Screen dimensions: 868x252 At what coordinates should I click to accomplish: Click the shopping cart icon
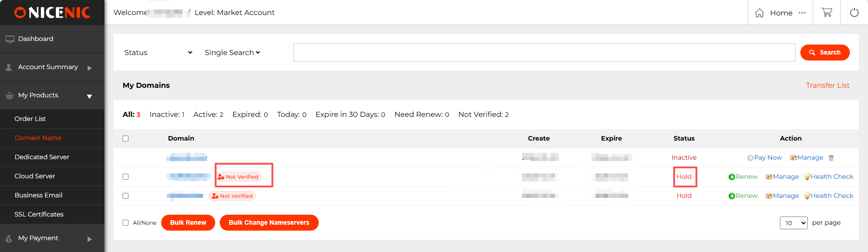pos(827,13)
